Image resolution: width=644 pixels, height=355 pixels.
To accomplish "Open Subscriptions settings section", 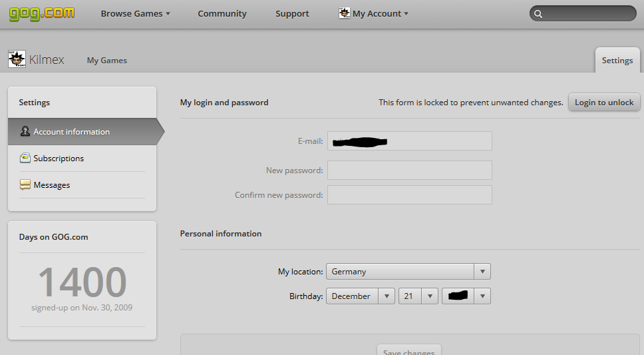I will click(x=82, y=159).
